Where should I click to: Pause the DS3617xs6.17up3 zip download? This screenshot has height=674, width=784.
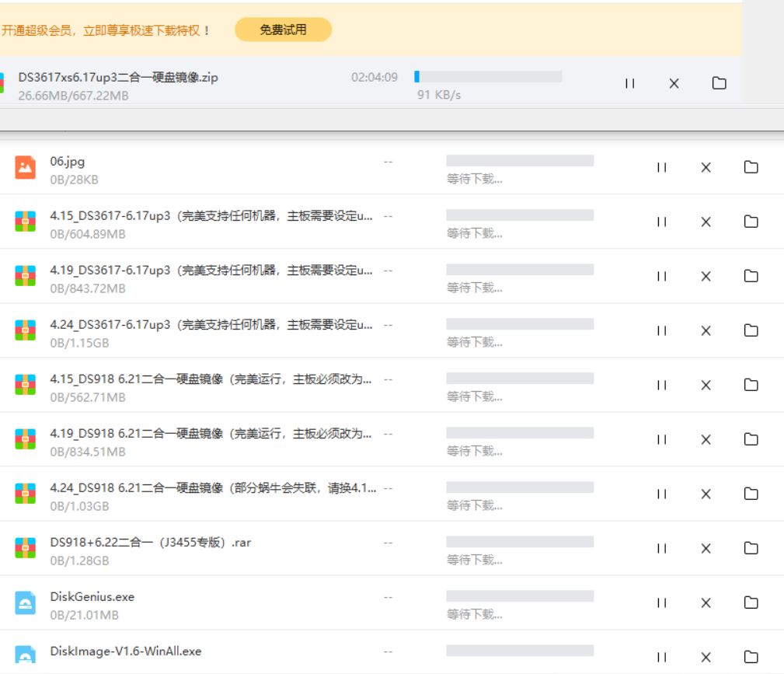click(629, 83)
